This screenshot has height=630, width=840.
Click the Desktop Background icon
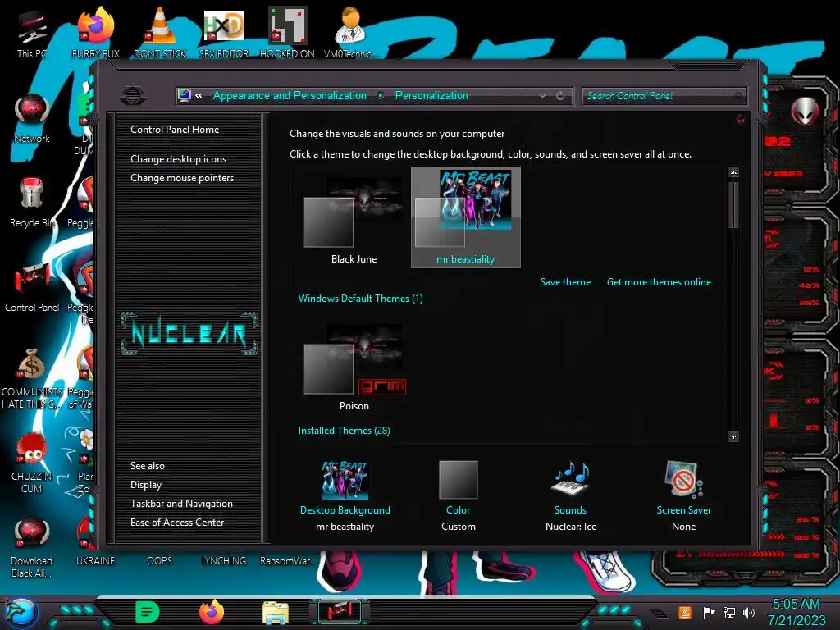tap(345, 480)
